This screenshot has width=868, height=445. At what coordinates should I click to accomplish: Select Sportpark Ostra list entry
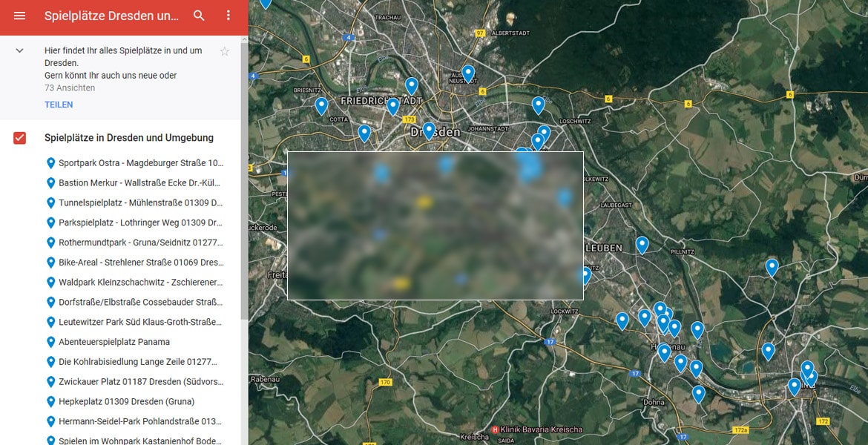point(140,163)
